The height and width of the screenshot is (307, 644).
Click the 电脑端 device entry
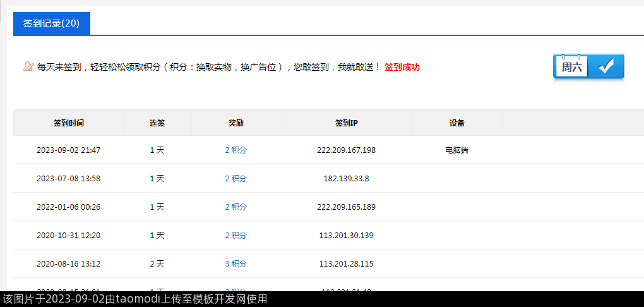tap(457, 150)
